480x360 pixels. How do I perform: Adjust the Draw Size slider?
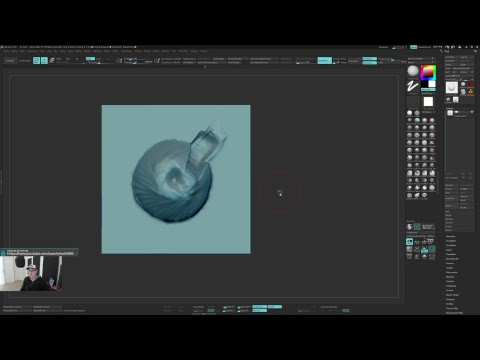point(137,62)
